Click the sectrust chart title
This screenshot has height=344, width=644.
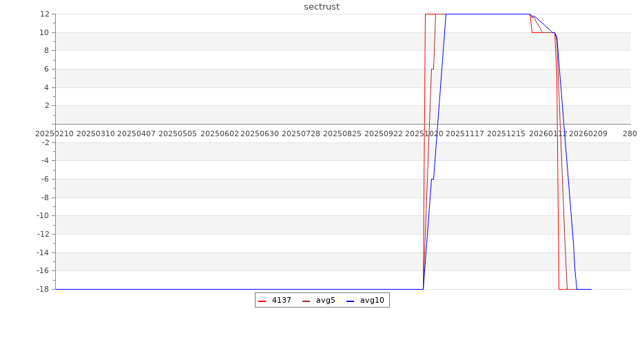[322, 7]
